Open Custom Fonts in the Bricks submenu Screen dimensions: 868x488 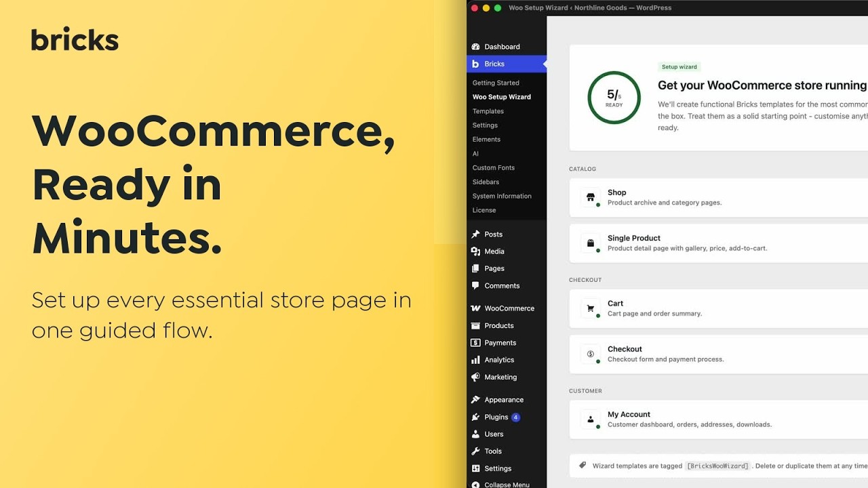pos(494,168)
